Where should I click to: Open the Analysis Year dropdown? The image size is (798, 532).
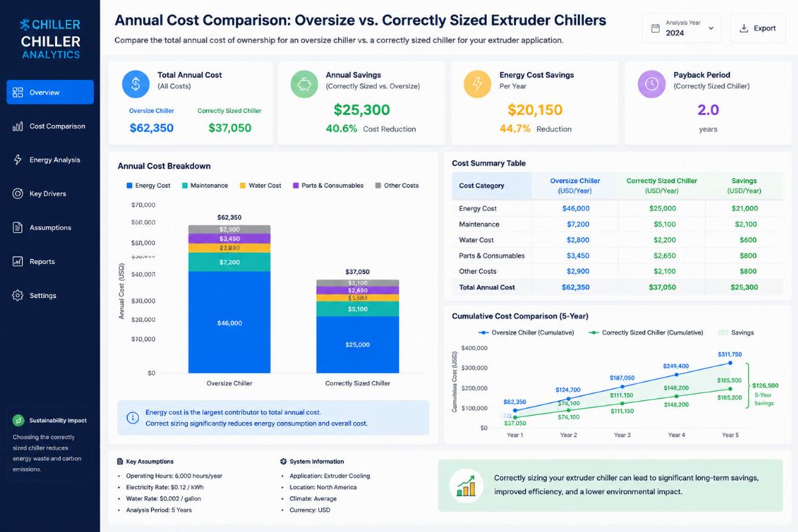click(x=682, y=28)
